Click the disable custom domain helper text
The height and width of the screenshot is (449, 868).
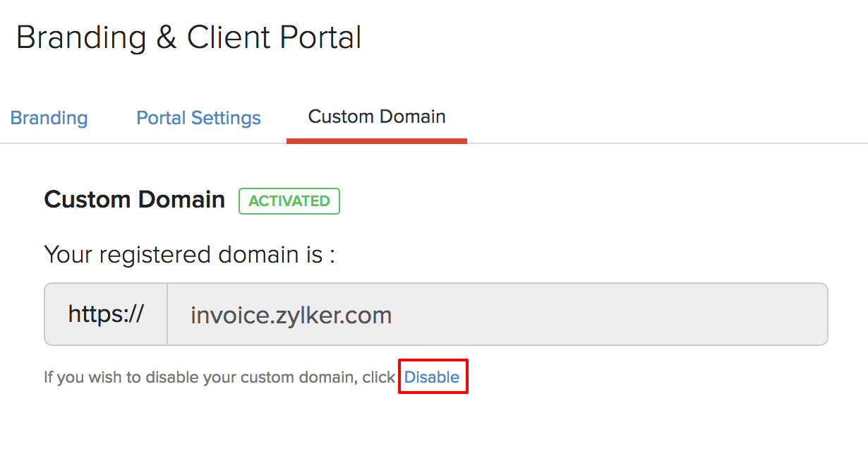(219, 377)
